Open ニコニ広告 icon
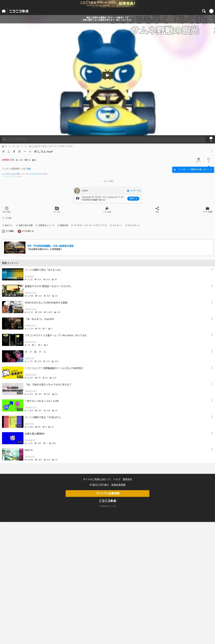The height and width of the screenshot is (644, 215). pyautogui.click(x=107, y=209)
